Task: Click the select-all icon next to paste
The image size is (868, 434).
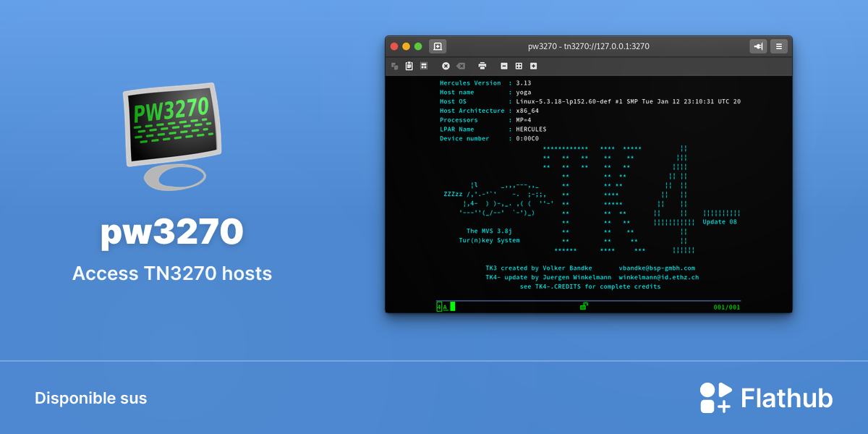Action: [x=424, y=66]
